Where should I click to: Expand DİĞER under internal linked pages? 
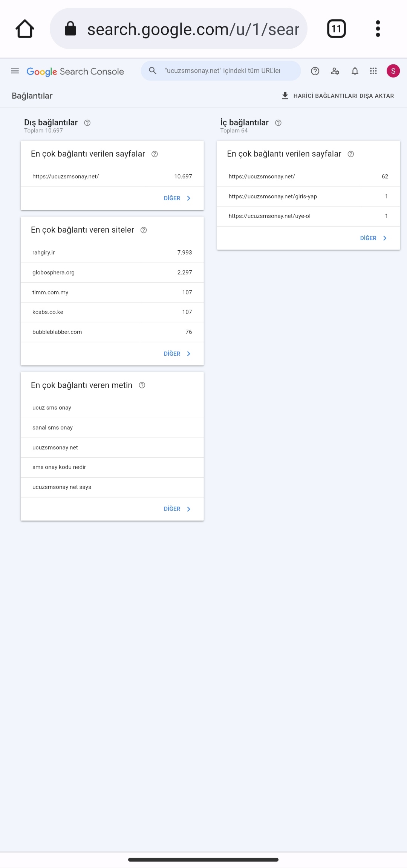coord(374,238)
